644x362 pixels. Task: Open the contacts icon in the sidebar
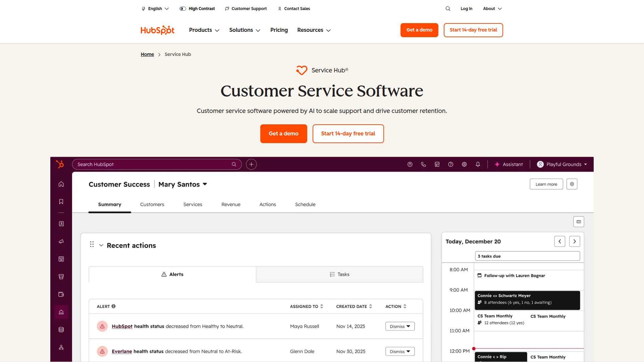coord(61,224)
